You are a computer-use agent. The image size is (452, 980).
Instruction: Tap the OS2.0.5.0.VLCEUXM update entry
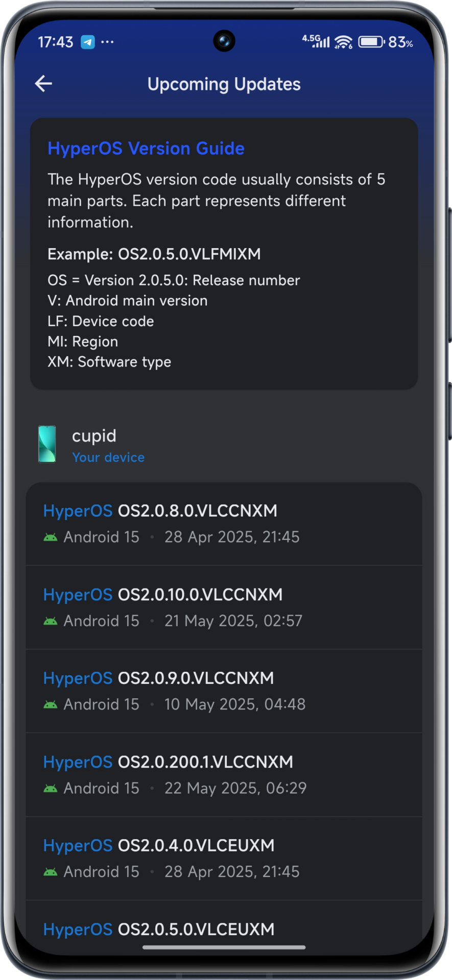224,929
